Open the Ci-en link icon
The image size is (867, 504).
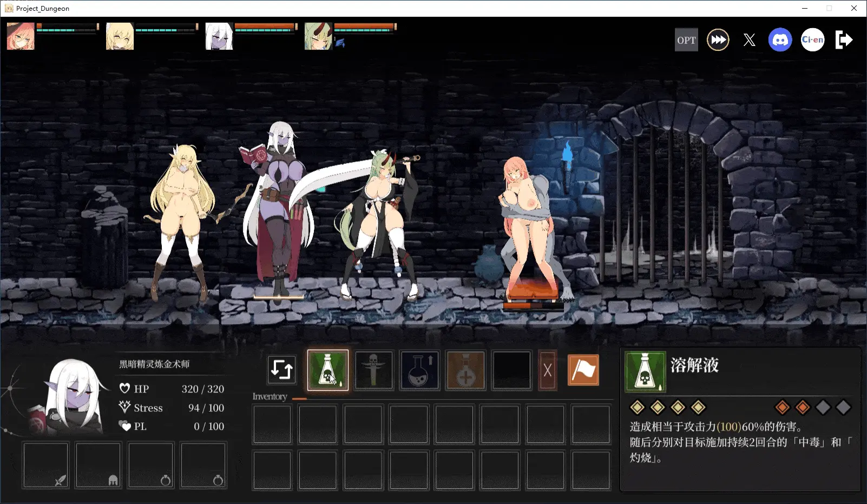[x=812, y=40]
